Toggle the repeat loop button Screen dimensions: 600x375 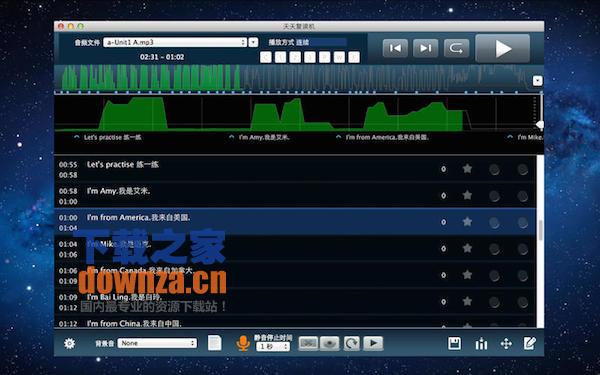pyautogui.click(x=456, y=48)
